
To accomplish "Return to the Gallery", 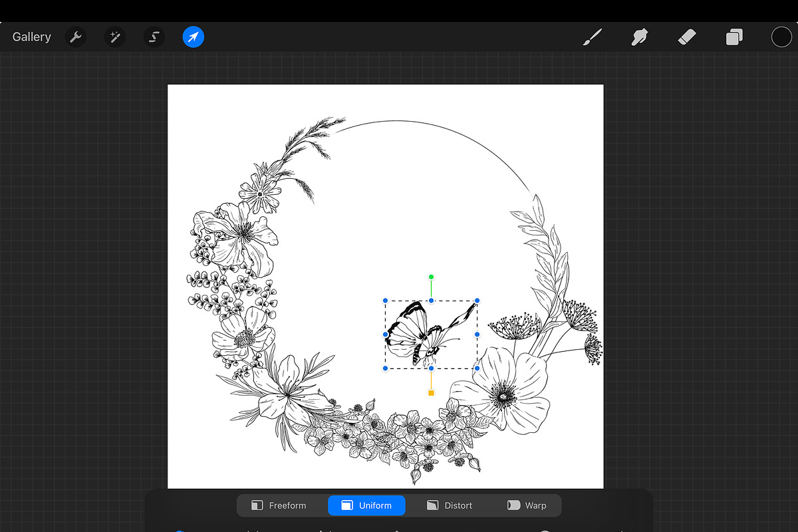I will 32,37.
